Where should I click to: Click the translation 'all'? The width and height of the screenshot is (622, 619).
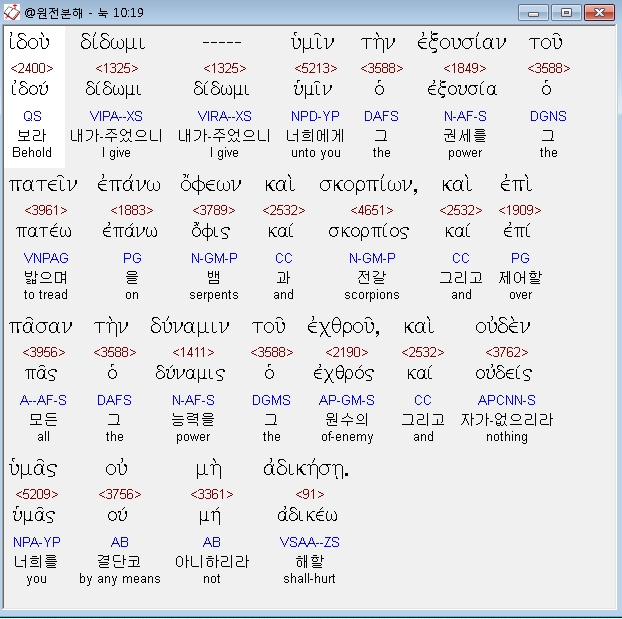point(43,437)
